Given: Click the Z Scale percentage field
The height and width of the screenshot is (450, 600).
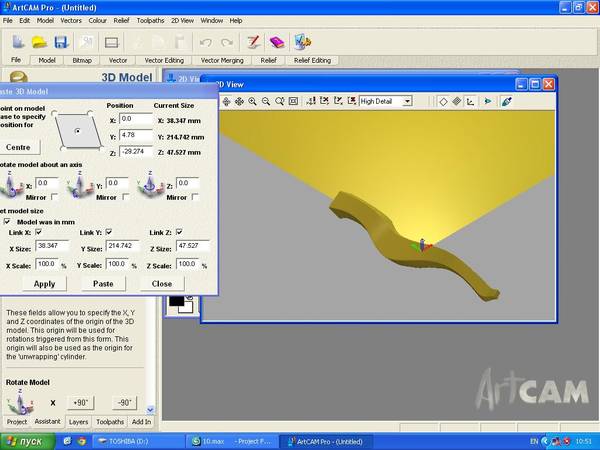Looking at the screenshot, I should pyautogui.click(x=188, y=264).
